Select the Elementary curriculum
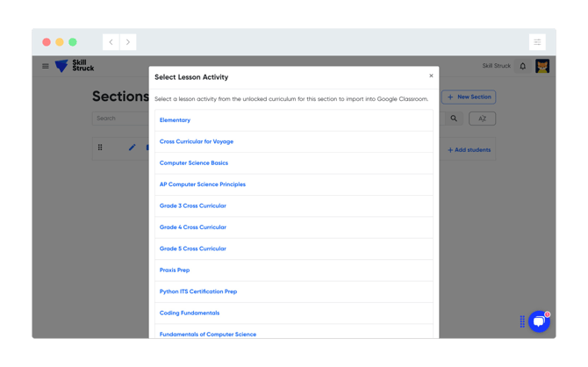This screenshot has height=367, width=588. pyautogui.click(x=175, y=120)
